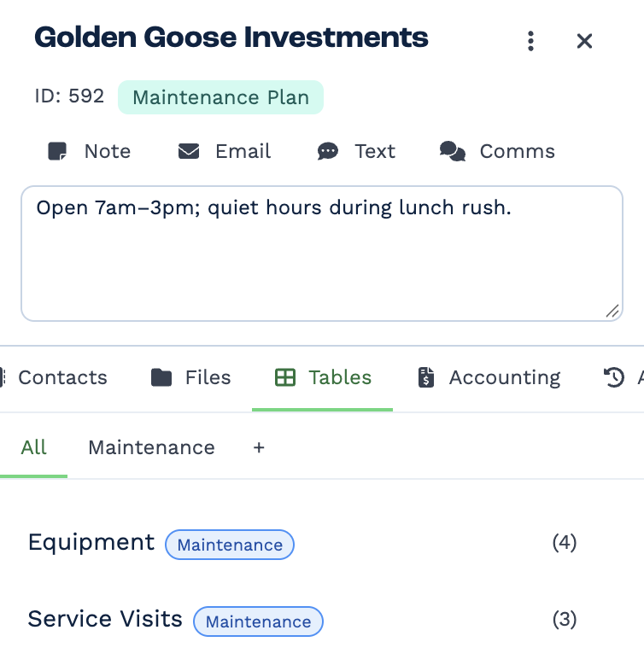Viewport: 644px width, 671px height.
Task: Grab the text area resize handle
Action: click(x=612, y=311)
